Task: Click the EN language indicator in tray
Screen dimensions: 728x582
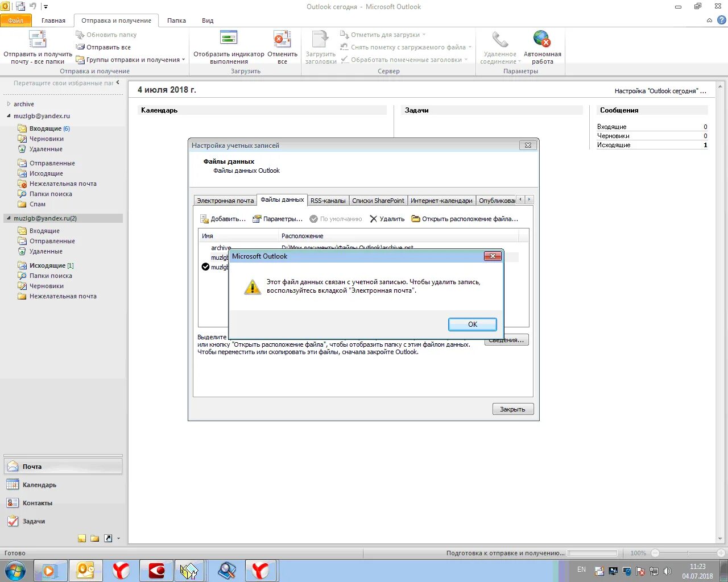Action: (x=581, y=569)
